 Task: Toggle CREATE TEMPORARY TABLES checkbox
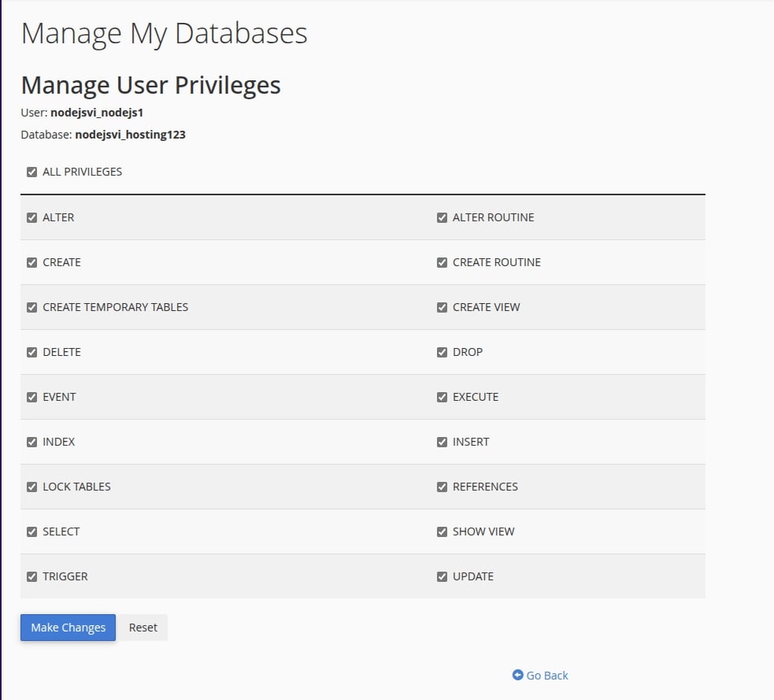[x=32, y=308]
